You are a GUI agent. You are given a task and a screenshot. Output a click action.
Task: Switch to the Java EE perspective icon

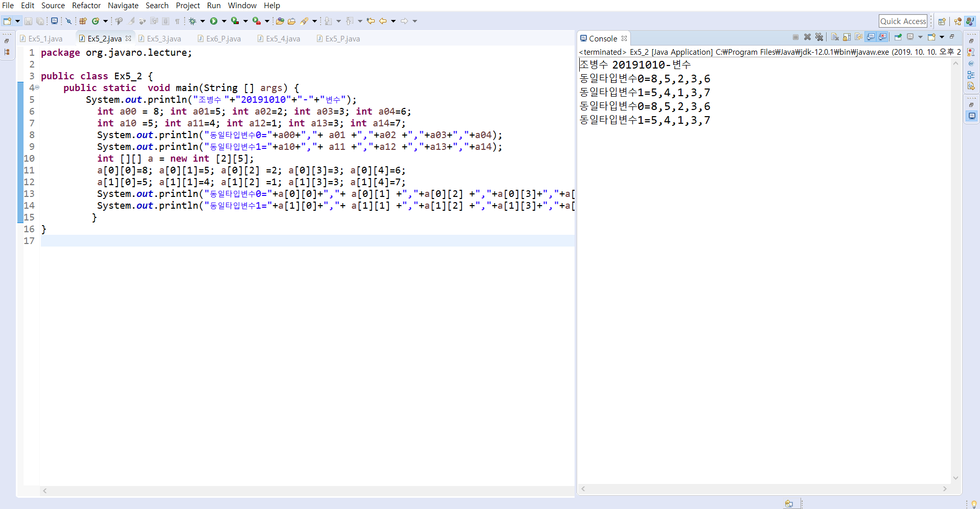click(x=958, y=21)
